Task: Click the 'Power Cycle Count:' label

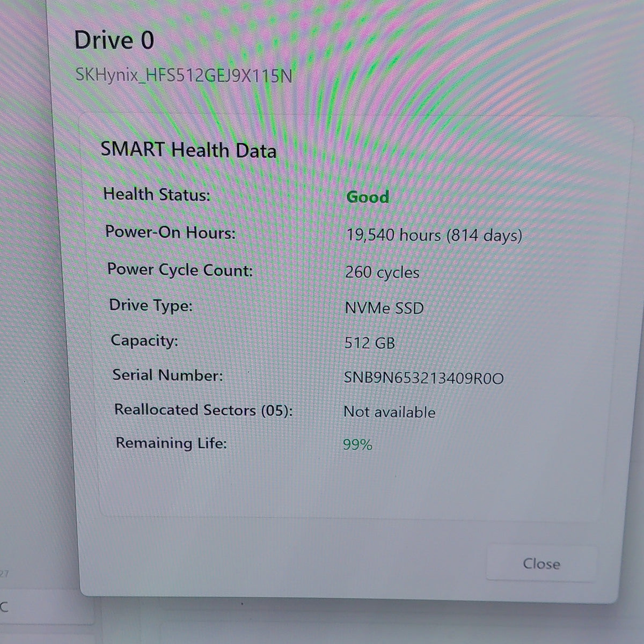Action: tap(180, 269)
